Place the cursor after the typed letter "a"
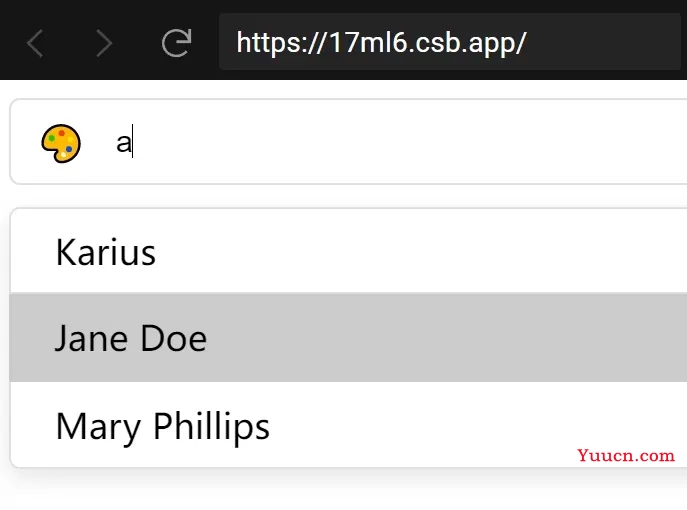Image resolution: width=687 pixels, height=510 pixels. 132,142
